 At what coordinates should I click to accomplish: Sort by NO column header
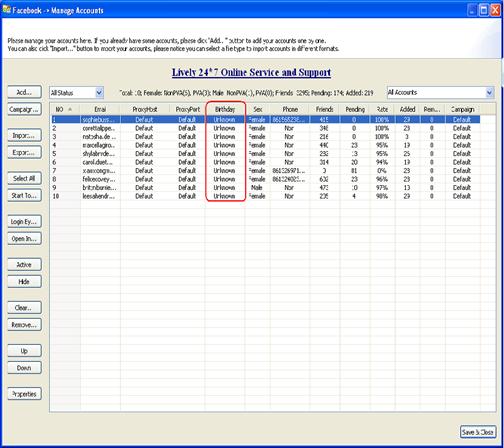65,109
